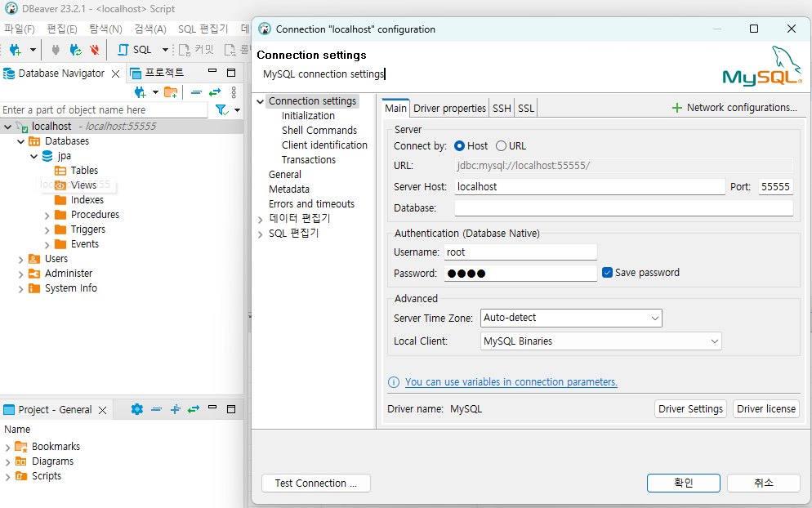Open the 편집(E) menu
The height and width of the screenshot is (508, 812).
point(62,29)
